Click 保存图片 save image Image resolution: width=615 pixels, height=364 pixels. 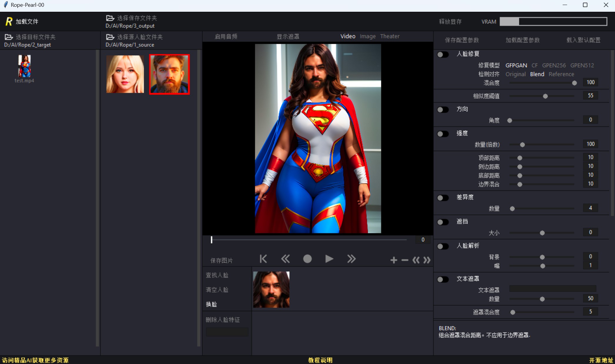tap(221, 261)
